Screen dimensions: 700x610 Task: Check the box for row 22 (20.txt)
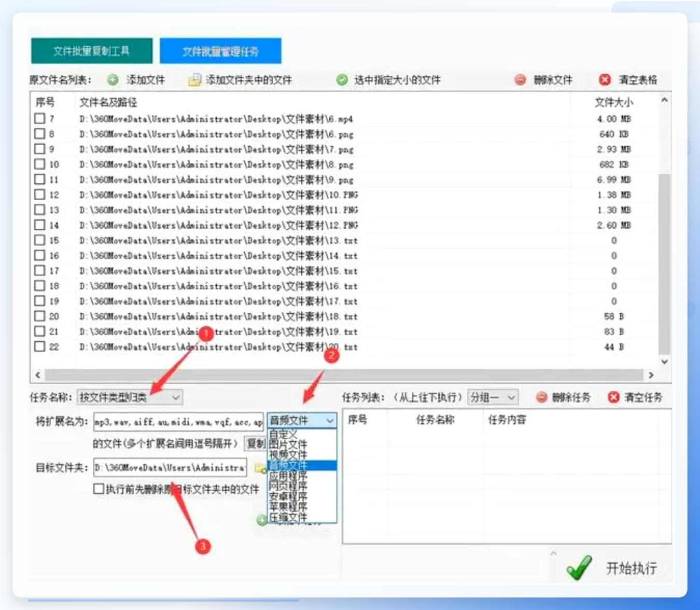39,346
